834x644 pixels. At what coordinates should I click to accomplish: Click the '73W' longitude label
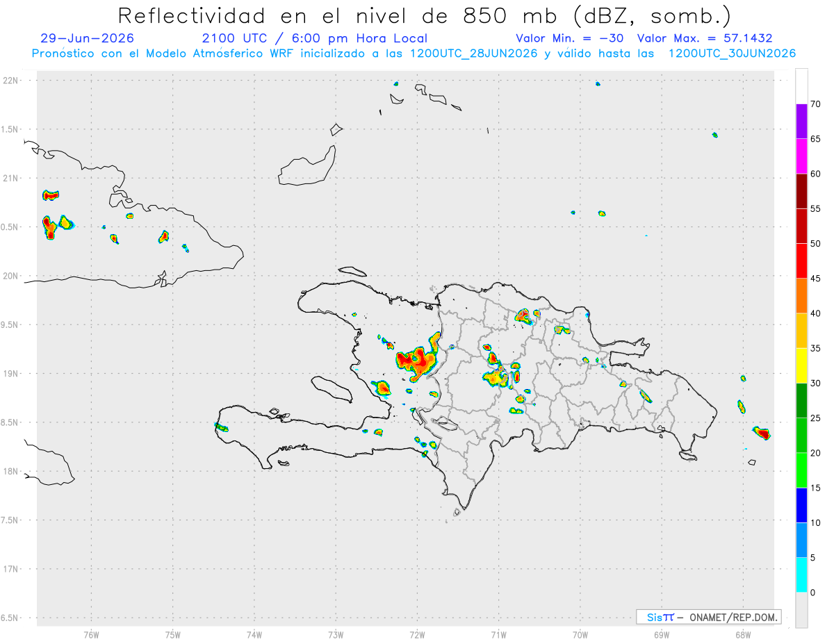pos(336,635)
